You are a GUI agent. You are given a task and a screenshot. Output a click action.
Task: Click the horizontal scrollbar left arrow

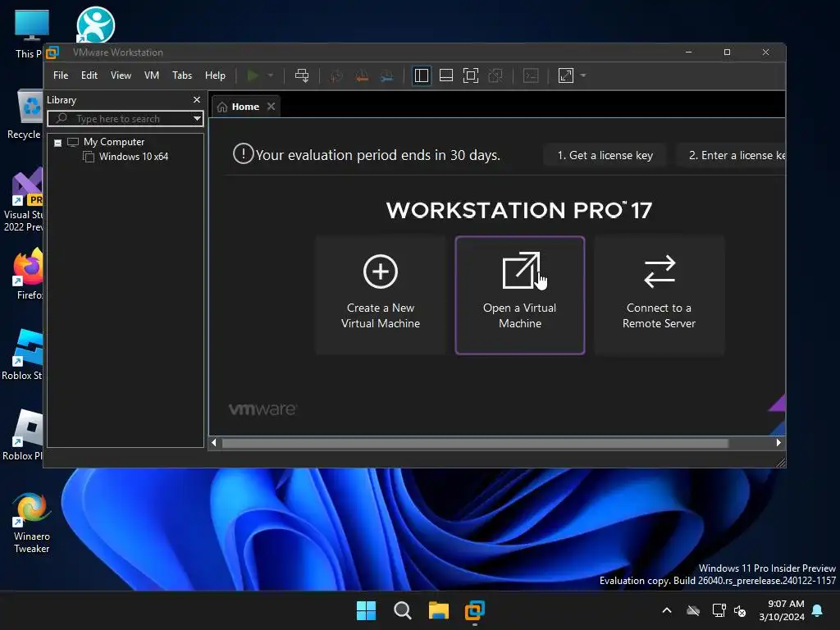tap(214, 442)
